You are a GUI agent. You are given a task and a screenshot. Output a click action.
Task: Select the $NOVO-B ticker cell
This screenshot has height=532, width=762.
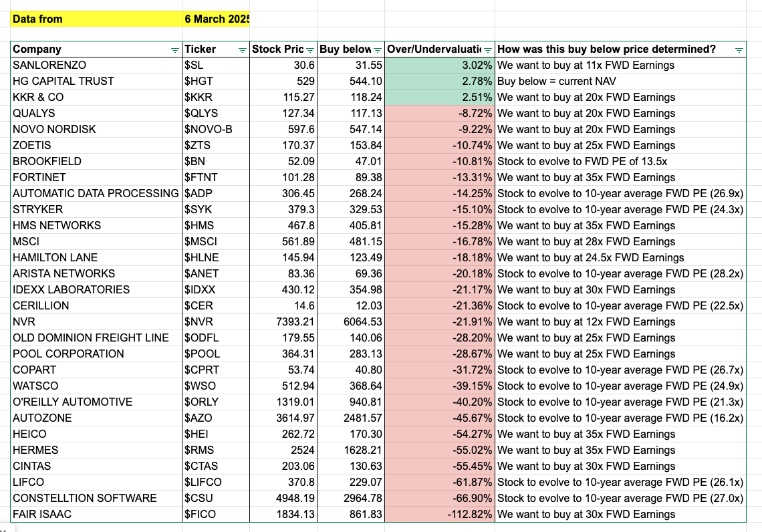(216, 129)
